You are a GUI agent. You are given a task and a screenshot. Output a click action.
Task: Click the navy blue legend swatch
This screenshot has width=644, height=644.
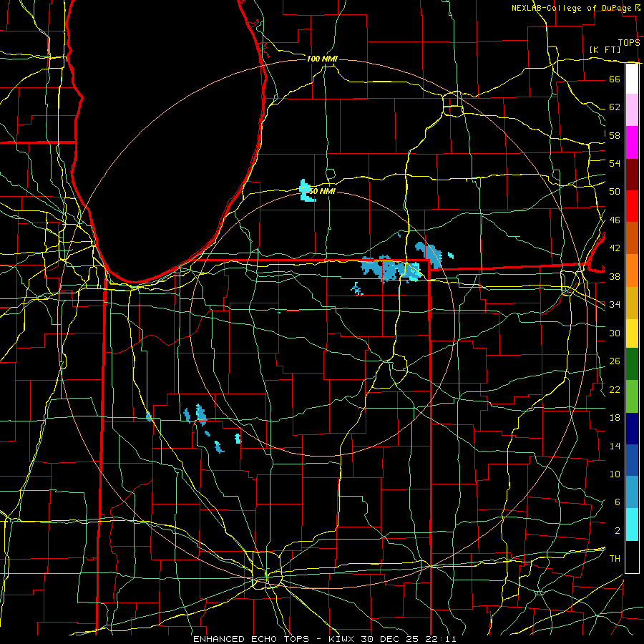[x=632, y=429]
